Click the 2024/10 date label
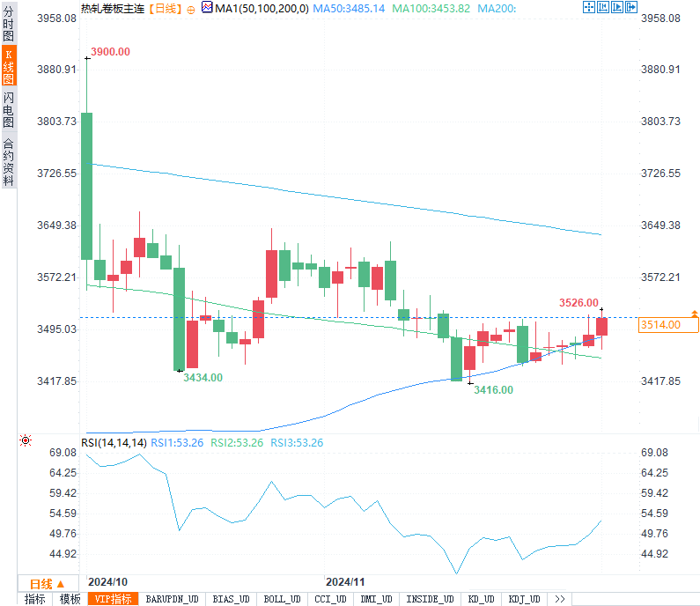The width and height of the screenshot is (700, 606). [x=107, y=582]
